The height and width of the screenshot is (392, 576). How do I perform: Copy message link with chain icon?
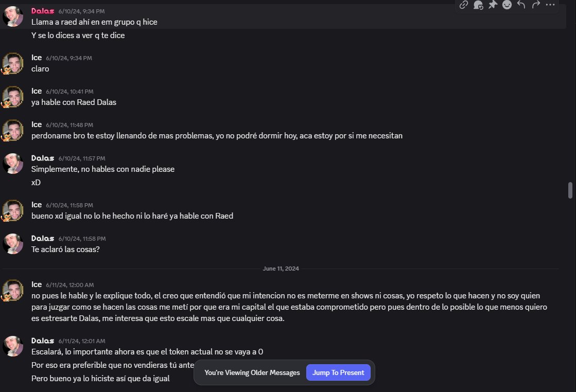tap(464, 5)
